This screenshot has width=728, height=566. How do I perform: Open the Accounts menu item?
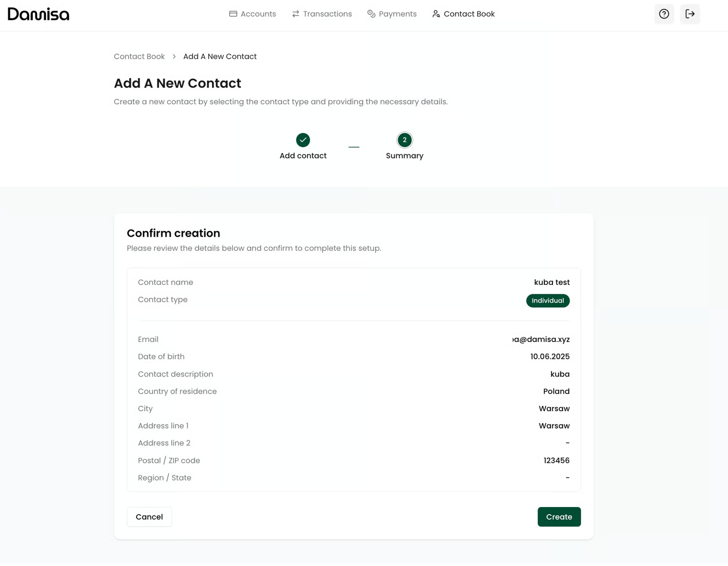click(x=258, y=14)
